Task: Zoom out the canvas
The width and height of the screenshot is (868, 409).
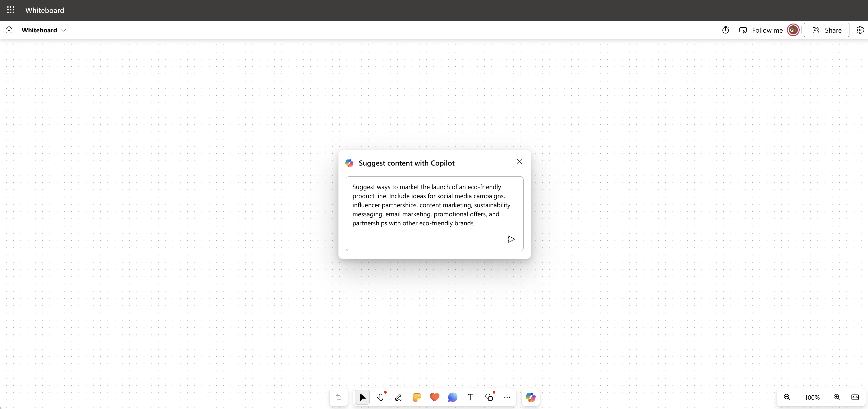Action: 787,397
